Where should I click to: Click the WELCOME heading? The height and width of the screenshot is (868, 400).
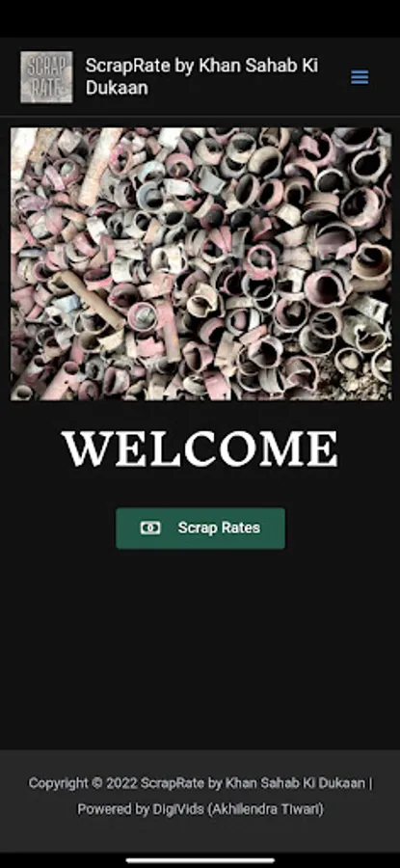click(200, 448)
